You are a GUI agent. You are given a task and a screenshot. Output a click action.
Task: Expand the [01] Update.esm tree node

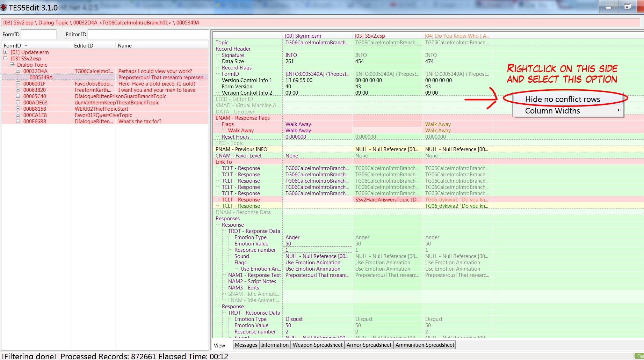pos(5,52)
